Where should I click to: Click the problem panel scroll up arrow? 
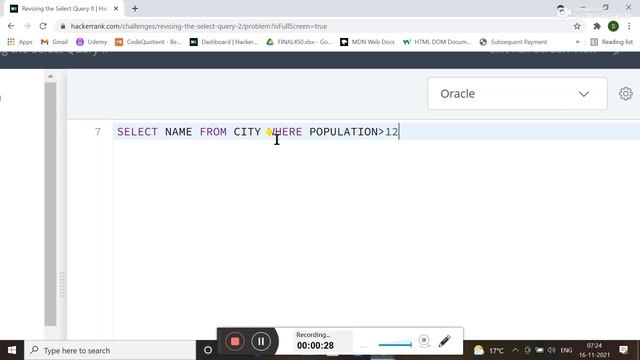[x=50, y=76]
